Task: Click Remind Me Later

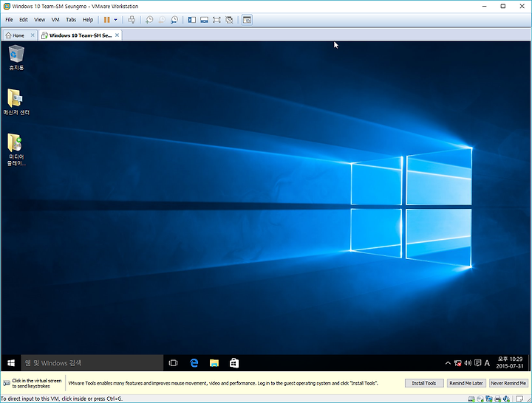Action: point(466,383)
